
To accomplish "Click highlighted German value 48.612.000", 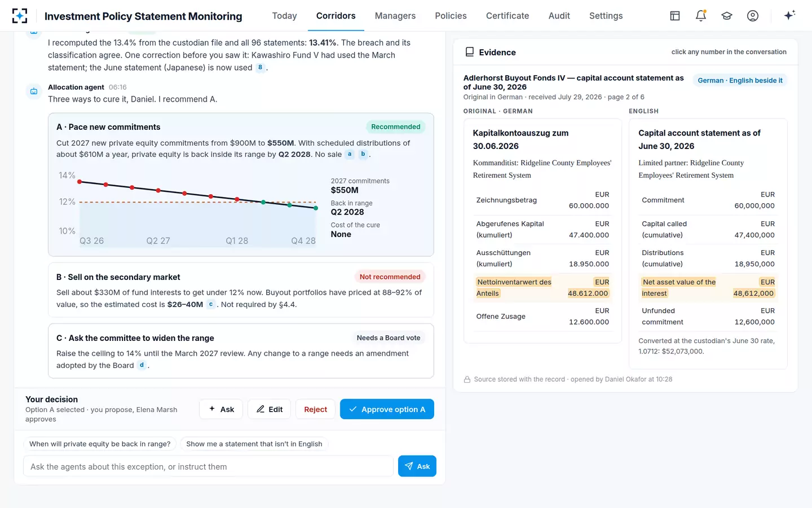I will coord(588,294).
